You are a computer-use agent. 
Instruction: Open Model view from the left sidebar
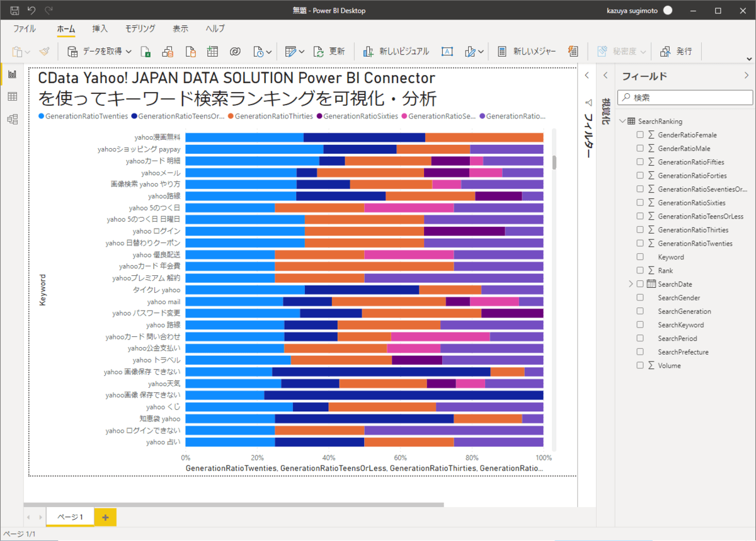tap(12, 118)
